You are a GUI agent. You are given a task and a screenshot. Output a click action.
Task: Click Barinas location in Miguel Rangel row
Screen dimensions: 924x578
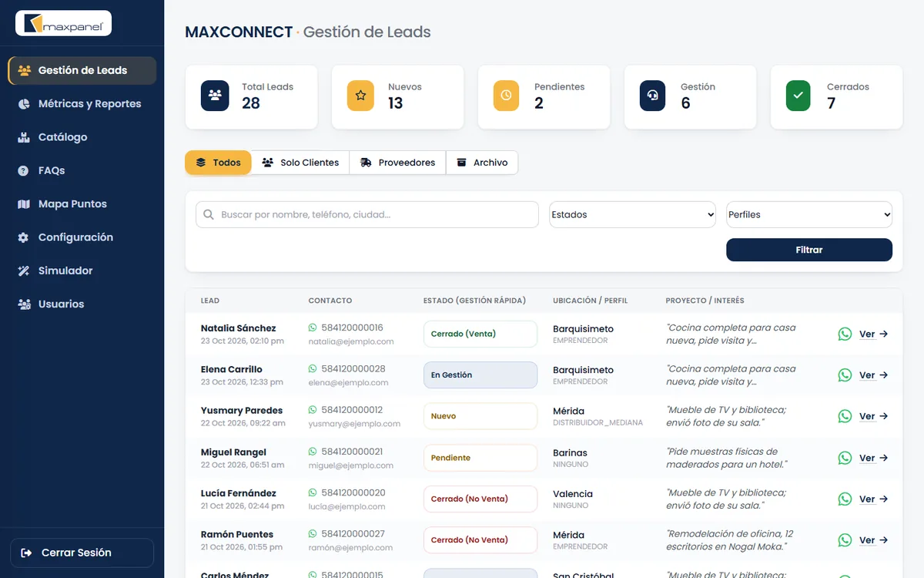pos(570,453)
